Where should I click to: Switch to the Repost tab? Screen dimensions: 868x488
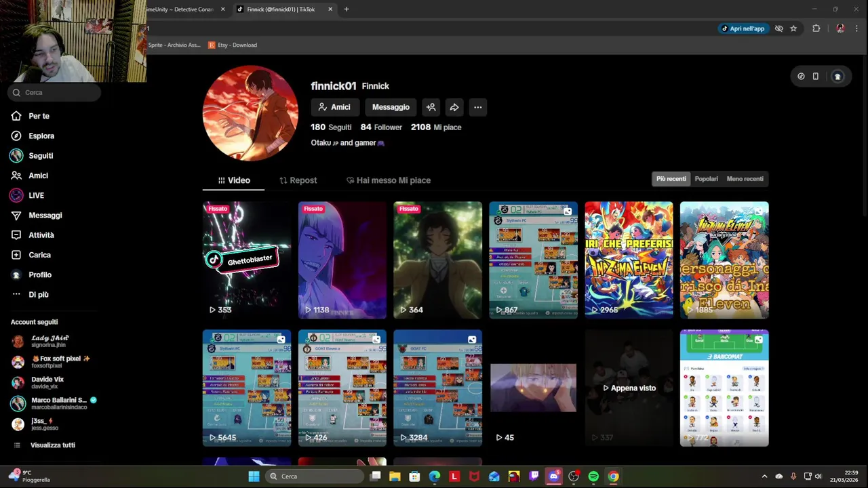pos(298,180)
